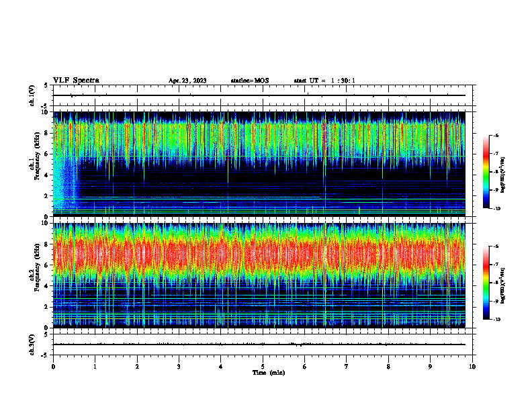This screenshot has height=411, width=532.
Task: Click the "-6" value atop ch.2 colorbar
Action: 496,246
